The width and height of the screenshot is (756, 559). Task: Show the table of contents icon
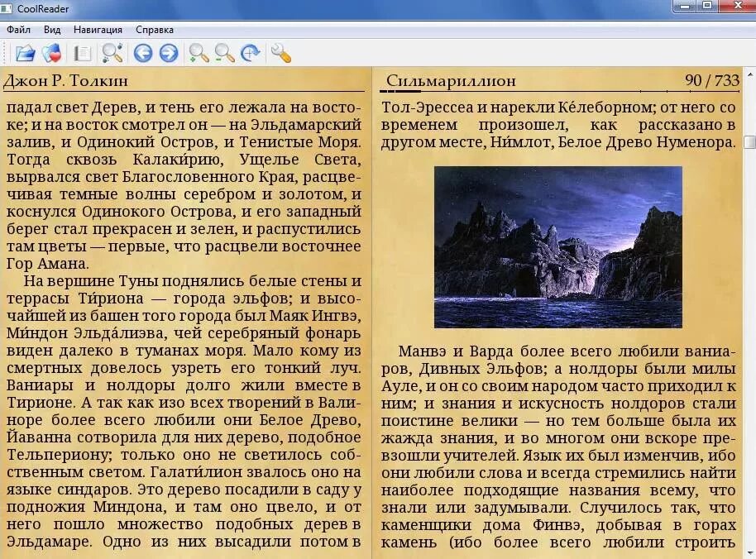click(x=83, y=52)
